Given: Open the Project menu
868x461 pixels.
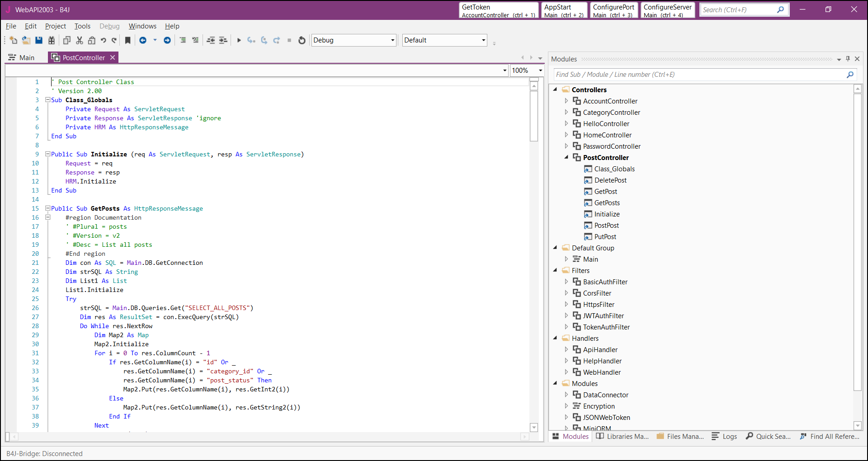Looking at the screenshot, I should point(55,26).
